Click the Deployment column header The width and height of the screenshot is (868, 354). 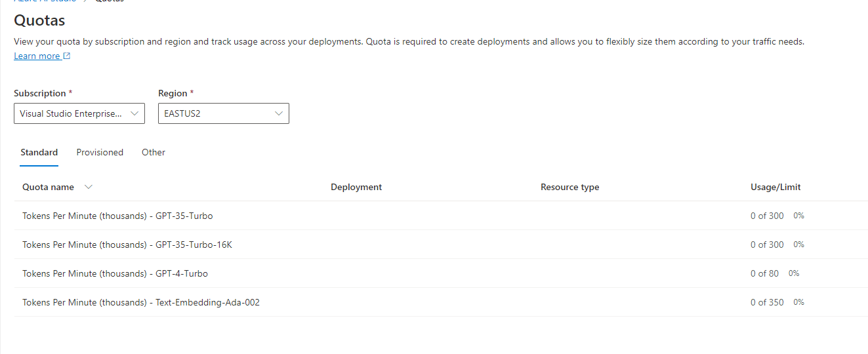(x=356, y=187)
